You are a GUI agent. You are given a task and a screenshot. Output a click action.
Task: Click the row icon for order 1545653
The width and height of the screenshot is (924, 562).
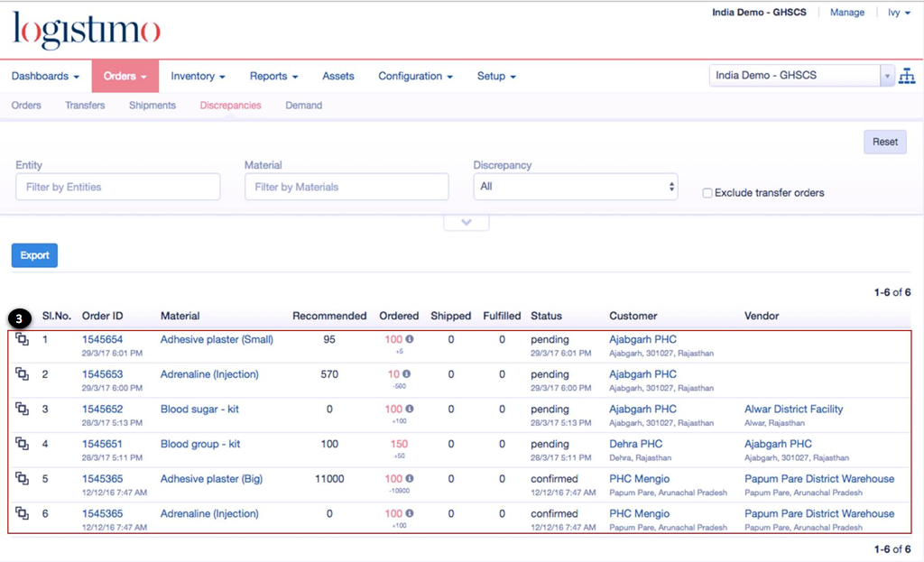tap(22, 373)
